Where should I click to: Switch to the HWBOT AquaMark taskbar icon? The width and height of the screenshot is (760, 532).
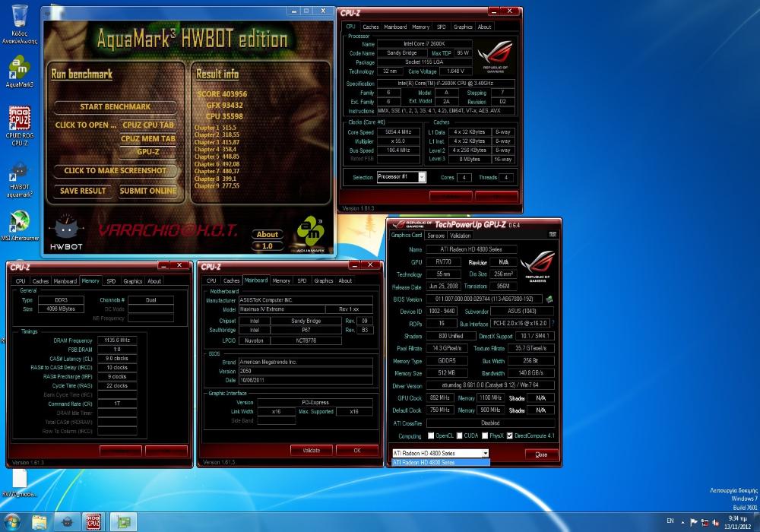pyautogui.click(x=67, y=522)
